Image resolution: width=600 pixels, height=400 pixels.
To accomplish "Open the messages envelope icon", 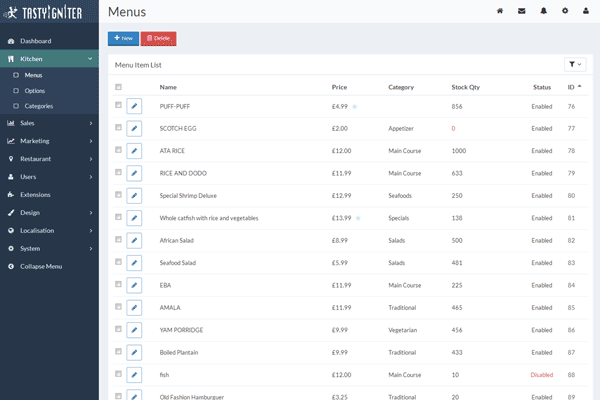I will coord(521,12).
